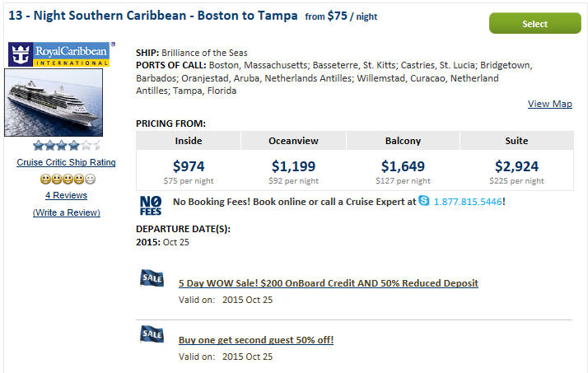Open the 5 Day WOW Sale offer

pos(328,283)
